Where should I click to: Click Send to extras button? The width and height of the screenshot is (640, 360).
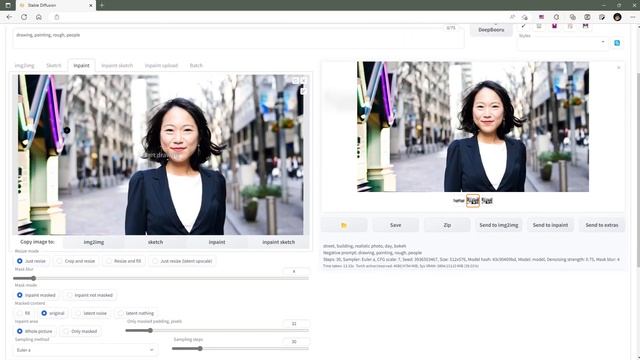click(x=602, y=225)
